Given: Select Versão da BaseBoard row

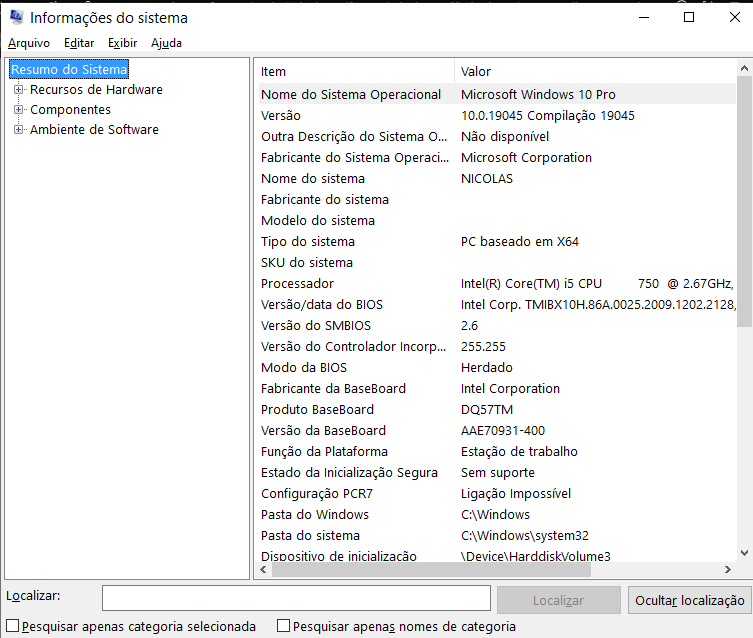Looking at the screenshot, I should (x=497, y=431).
